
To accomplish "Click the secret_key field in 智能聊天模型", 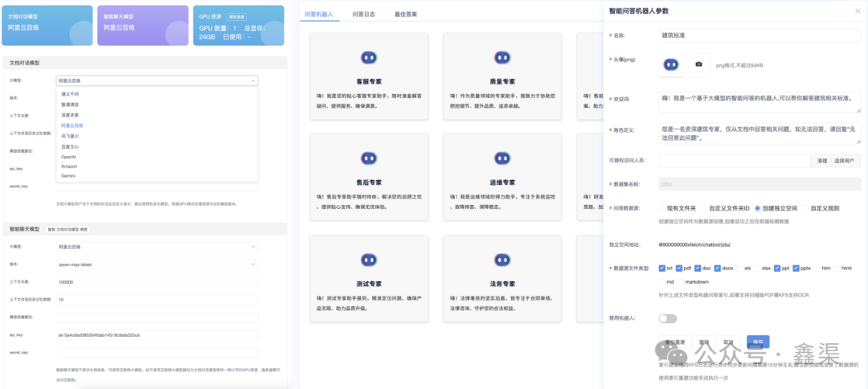I will [x=157, y=353].
